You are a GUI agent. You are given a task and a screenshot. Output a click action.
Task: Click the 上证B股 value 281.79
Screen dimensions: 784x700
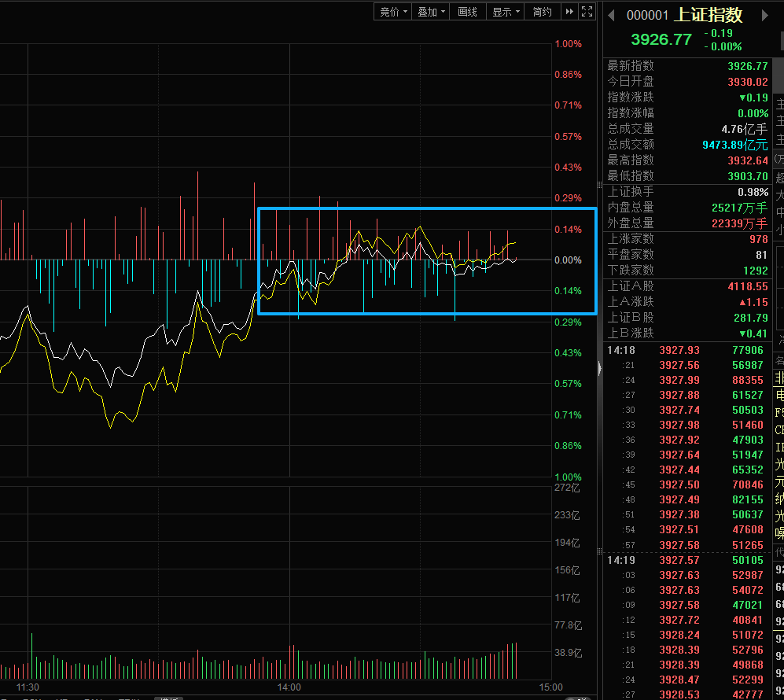point(750,318)
